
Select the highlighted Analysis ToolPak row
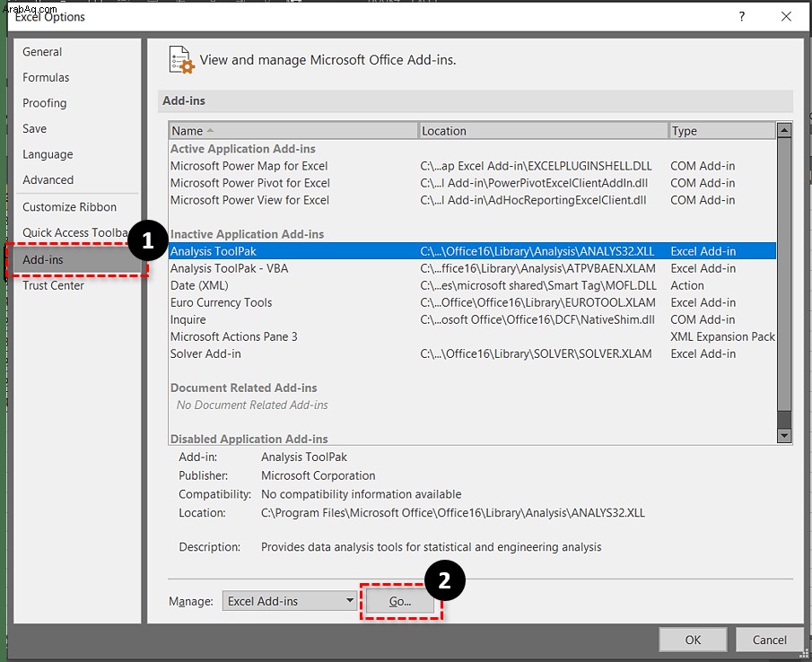click(x=472, y=251)
